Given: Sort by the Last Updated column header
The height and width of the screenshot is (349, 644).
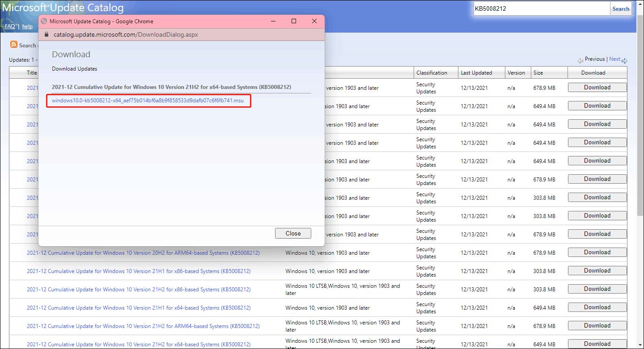Looking at the screenshot, I should 476,73.
